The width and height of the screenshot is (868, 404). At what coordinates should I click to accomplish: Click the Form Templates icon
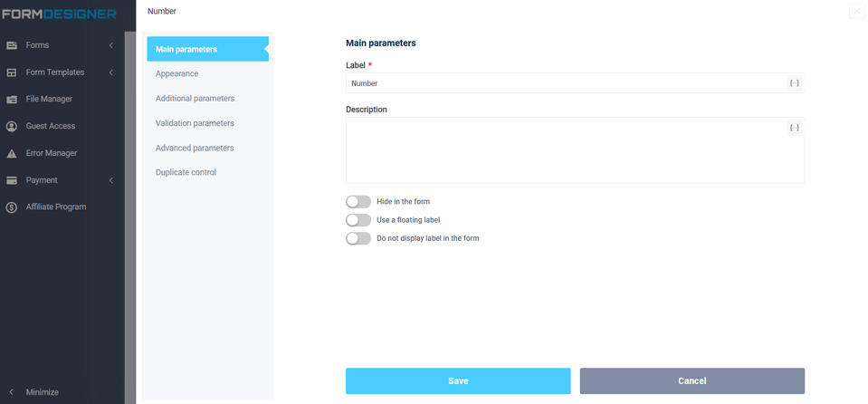(x=12, y=72)
